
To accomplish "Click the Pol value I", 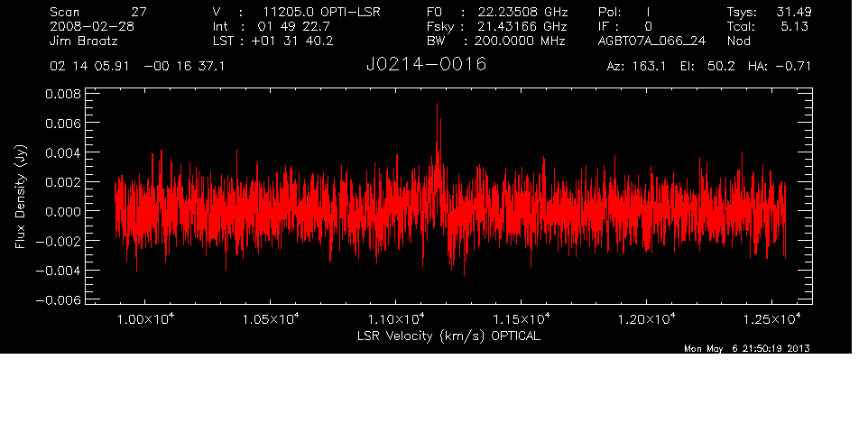I will click(x=648, y=12).
